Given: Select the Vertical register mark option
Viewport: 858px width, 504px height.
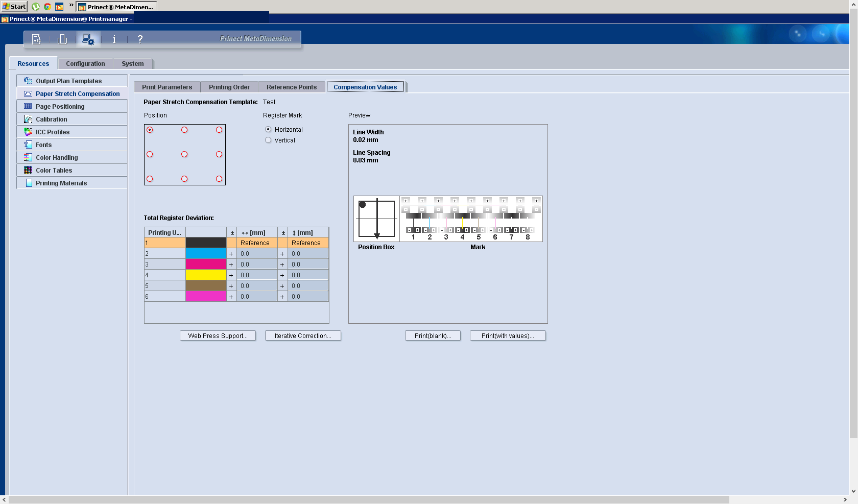Looking at the screenshot, I should pos(268,140).
